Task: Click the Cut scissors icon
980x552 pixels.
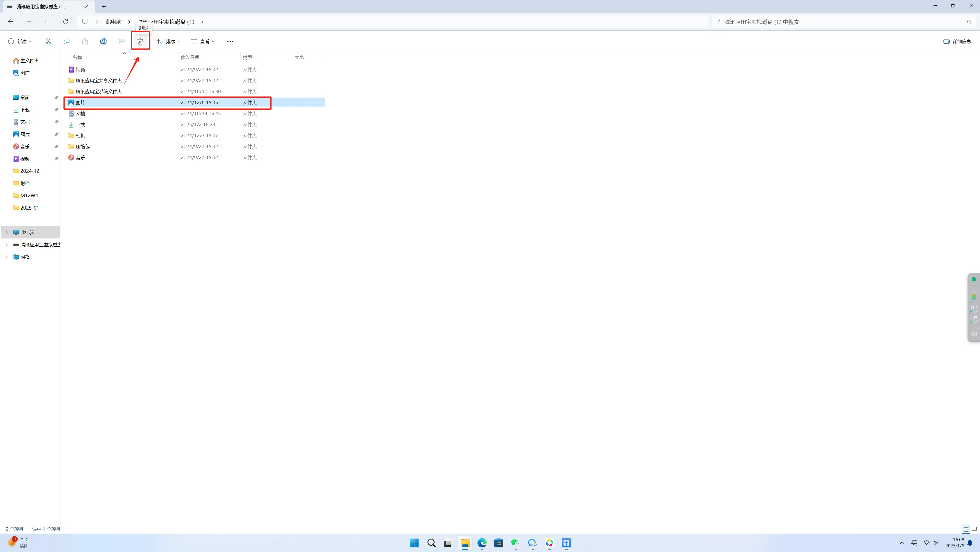Action: [x=48, y=41]
